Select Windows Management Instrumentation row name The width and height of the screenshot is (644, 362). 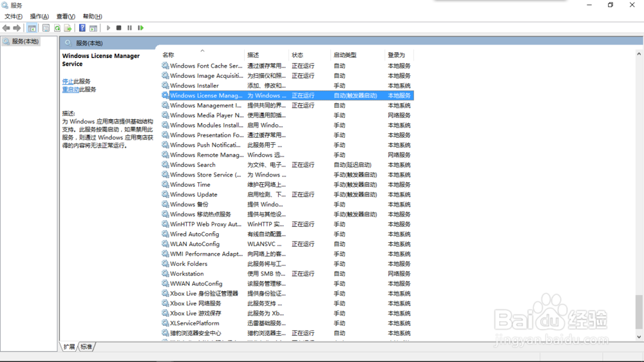click(206, 106)
